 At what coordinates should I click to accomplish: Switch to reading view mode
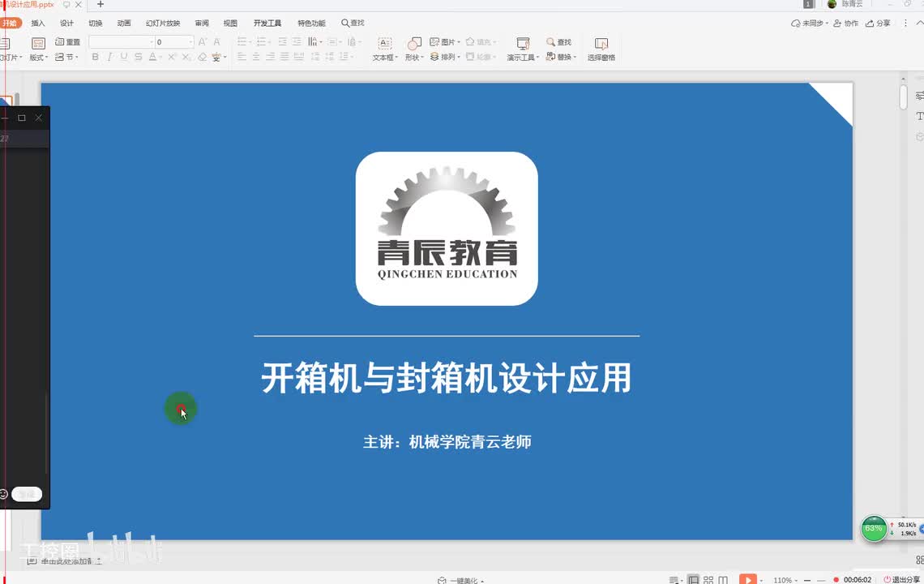[x=723, y=581]
